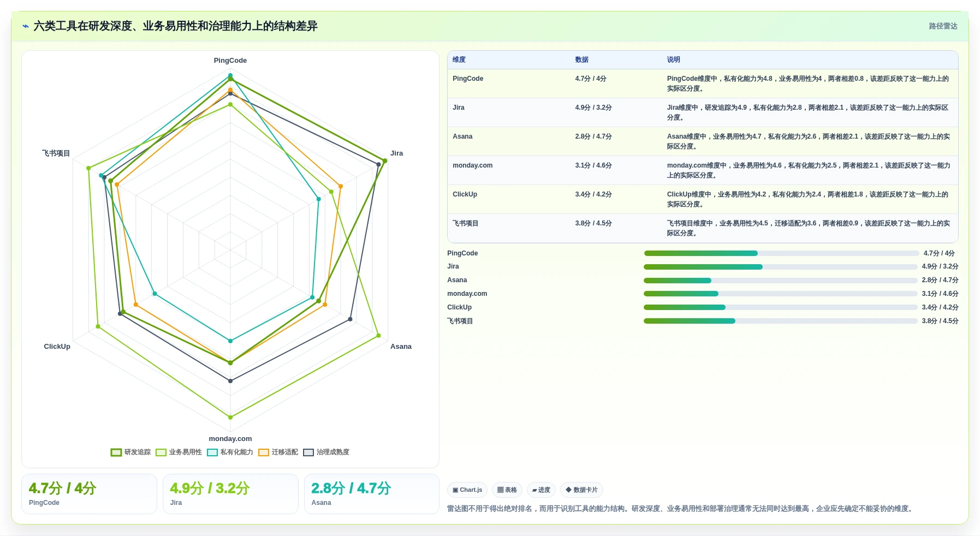Click the ClickUp axis label on radar
Viewport: 980px width, 536px height.
[57, 347]
